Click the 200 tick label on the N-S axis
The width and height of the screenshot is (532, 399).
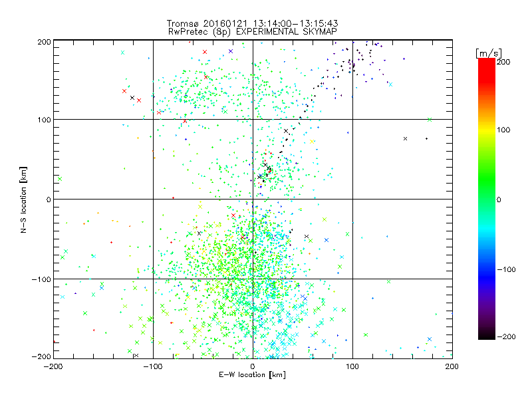click(44, 42)
